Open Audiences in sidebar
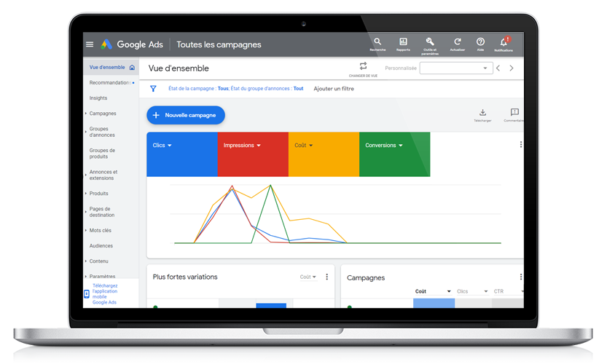 101,246
